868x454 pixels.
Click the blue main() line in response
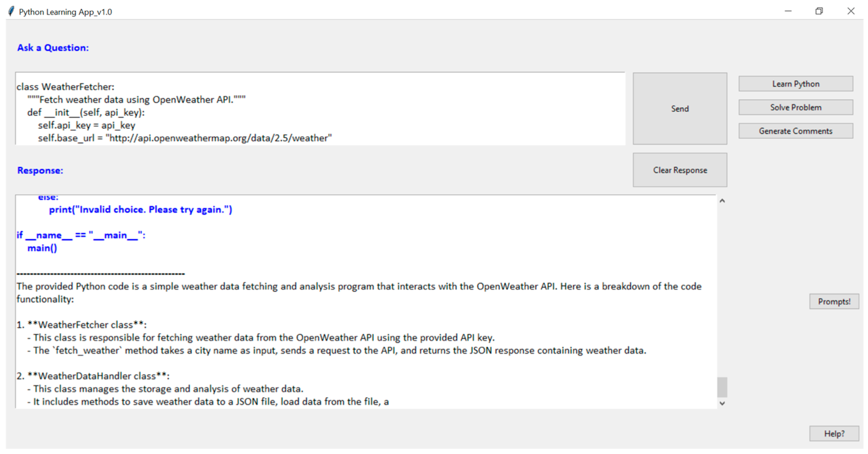tap(42, 249)
